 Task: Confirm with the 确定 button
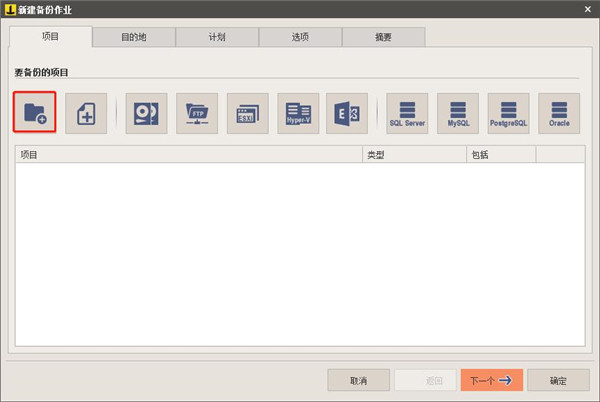(558, 380)
